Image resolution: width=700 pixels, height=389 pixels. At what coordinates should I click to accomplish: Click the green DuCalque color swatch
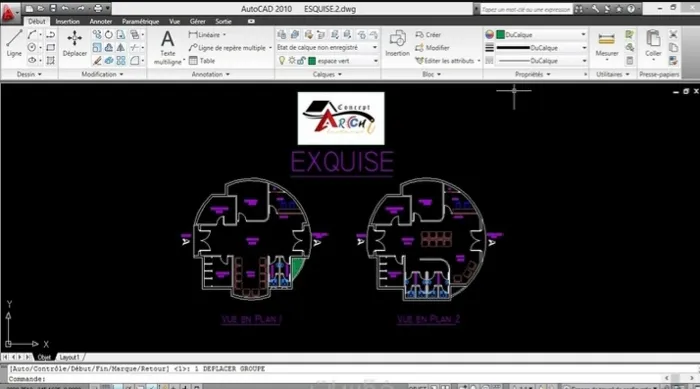[x=500, y=34]
